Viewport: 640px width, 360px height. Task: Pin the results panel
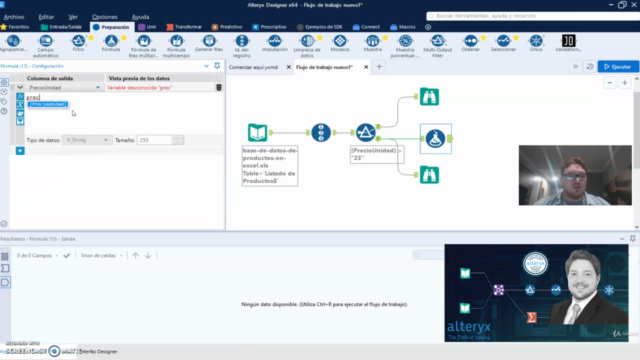pyautogui.click(x=633, y=239)
